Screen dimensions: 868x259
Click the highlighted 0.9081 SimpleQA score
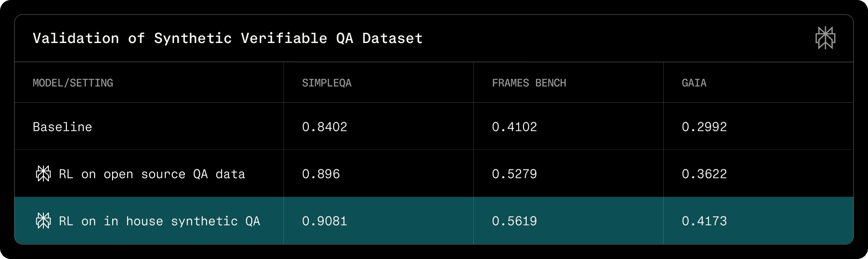pos(324,221)
